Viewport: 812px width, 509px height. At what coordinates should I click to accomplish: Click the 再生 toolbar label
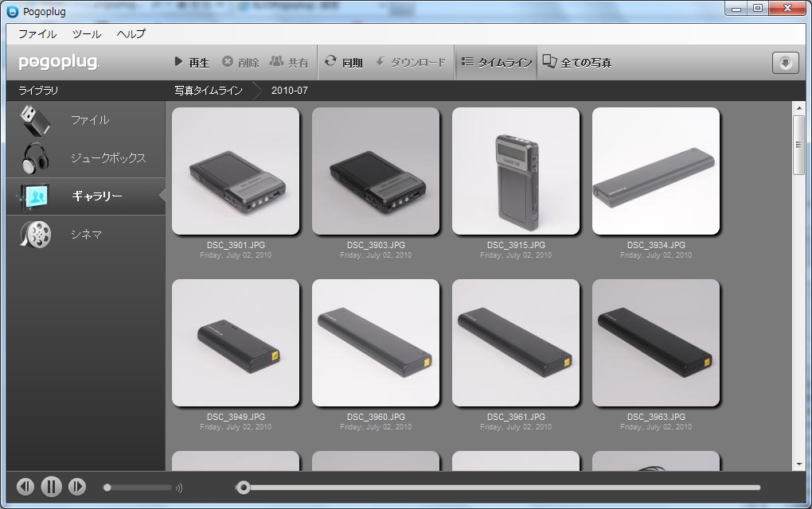tap(199, 63)
